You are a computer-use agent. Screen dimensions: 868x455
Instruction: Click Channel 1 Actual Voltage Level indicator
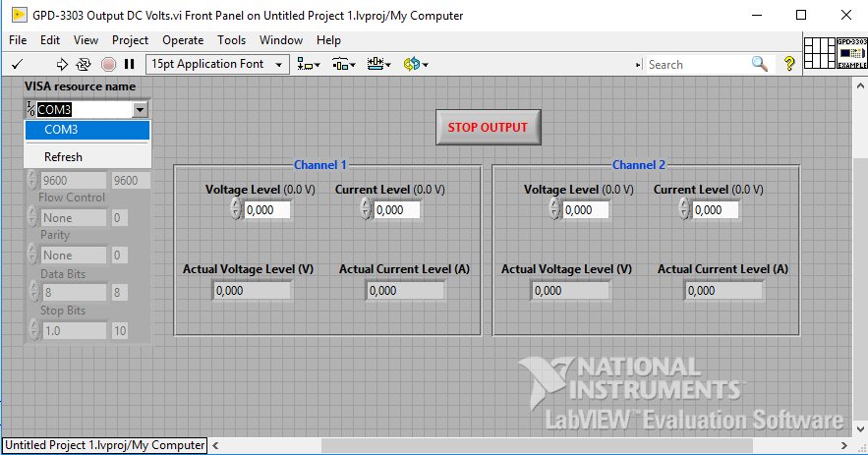click(252, 291)
